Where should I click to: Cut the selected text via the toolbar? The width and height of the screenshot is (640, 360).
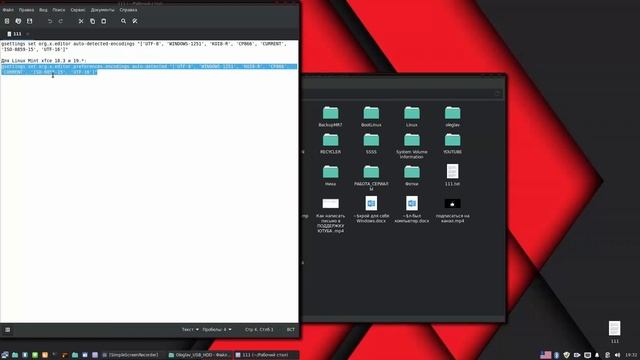[x=81, y=21]
